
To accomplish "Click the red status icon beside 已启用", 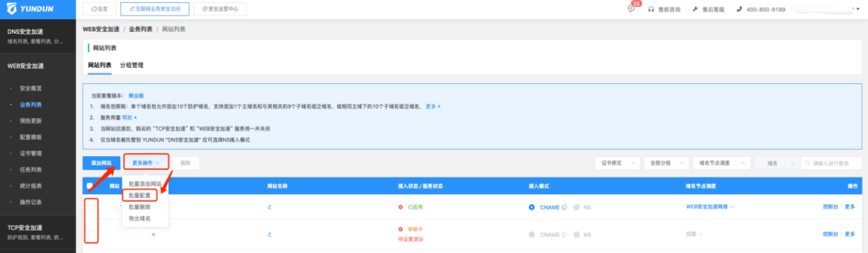I will tap(401, 206).
